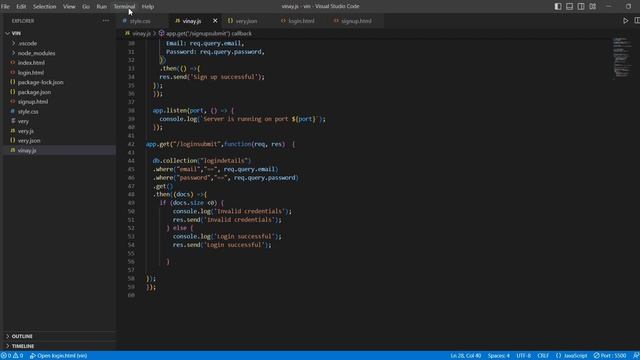This screenshot has height=360, width=640.
Task: Click line number 50 in gutter
Action: [131, 211]
